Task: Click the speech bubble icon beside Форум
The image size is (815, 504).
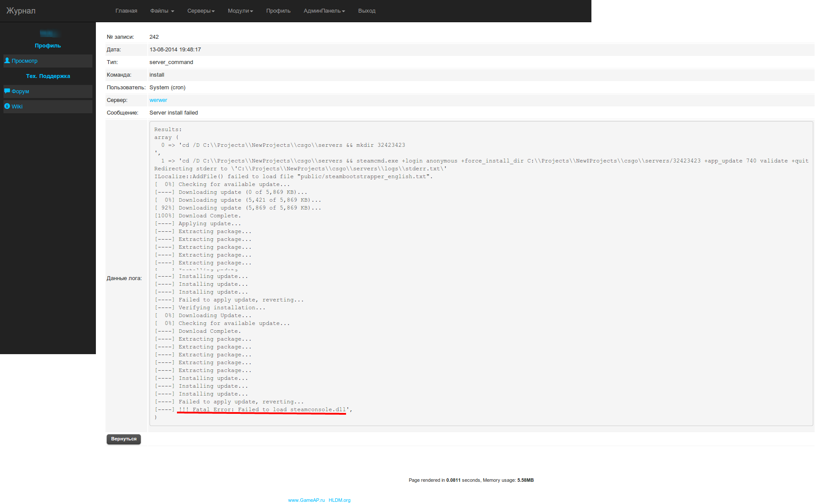Action: pos(7,91)
